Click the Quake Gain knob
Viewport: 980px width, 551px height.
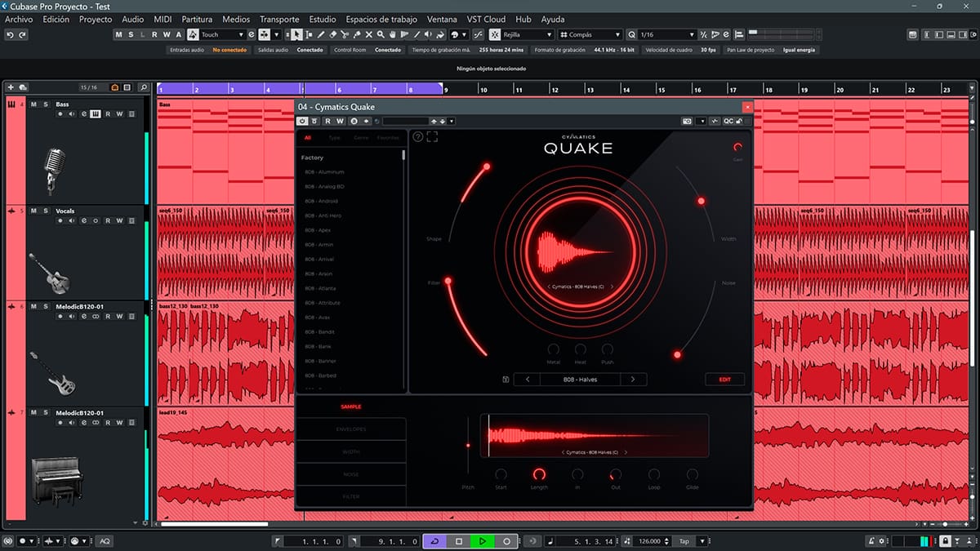(737, 147)
